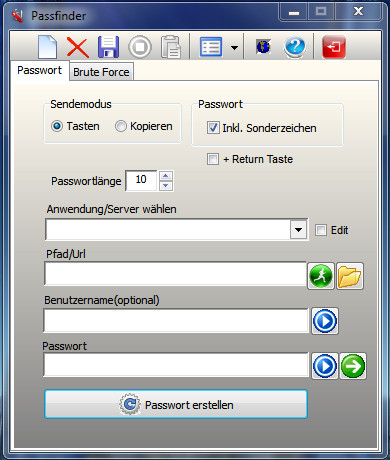
Task: Click the green arrow icon beside Passwort
Action: click(x=353, y=366)
